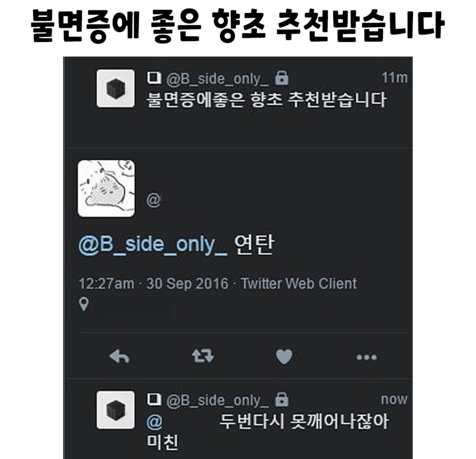Click the reply arrow icon
This screenshot has height=459, width=476.
119,357
